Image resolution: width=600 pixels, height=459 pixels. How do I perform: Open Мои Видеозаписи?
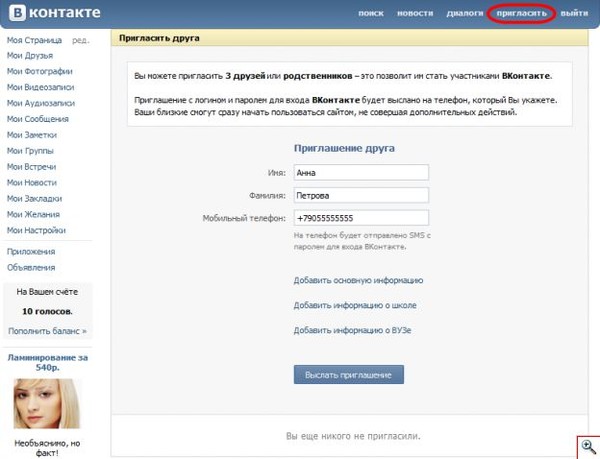pyautogui.click(x=41, y=88)
